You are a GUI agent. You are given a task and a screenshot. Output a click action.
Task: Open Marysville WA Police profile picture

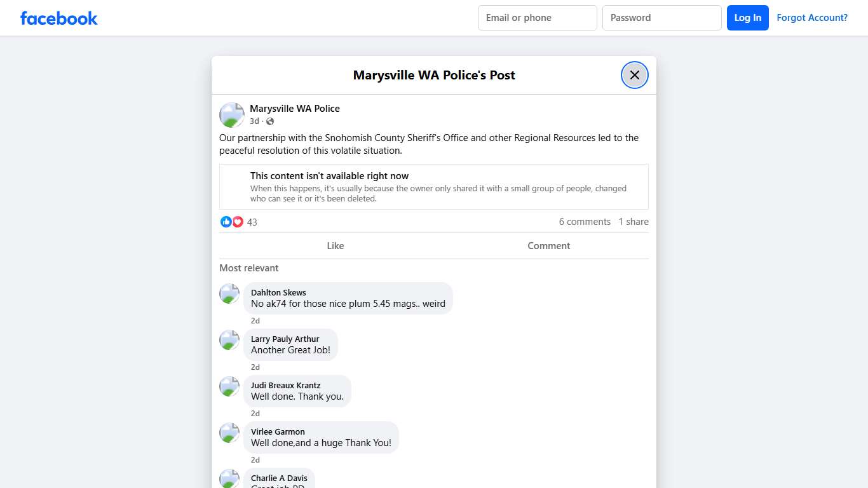tap(231, 115)
